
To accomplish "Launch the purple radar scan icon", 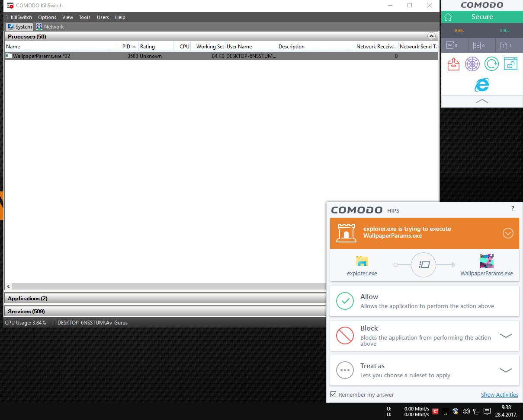I will [x=472, y=64].
